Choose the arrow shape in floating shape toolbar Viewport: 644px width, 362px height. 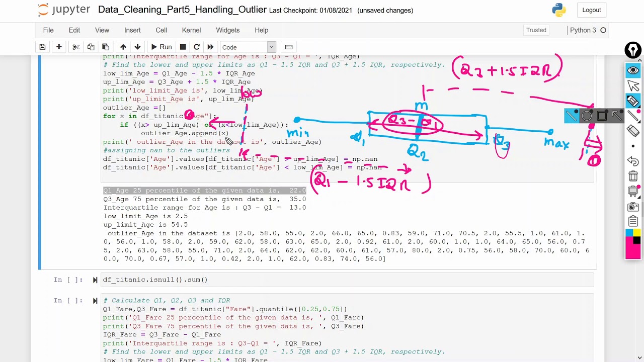click(617, 116)
